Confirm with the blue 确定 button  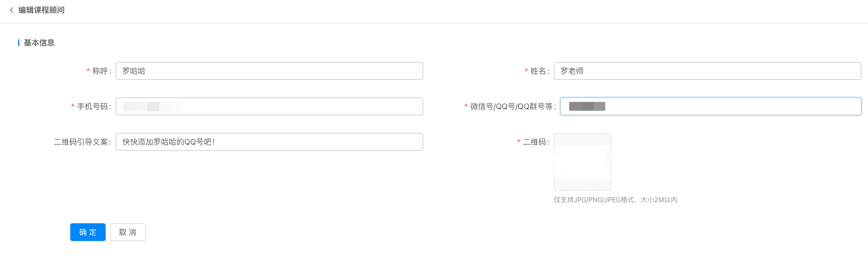pyautogui.click(x=88, y=232)
